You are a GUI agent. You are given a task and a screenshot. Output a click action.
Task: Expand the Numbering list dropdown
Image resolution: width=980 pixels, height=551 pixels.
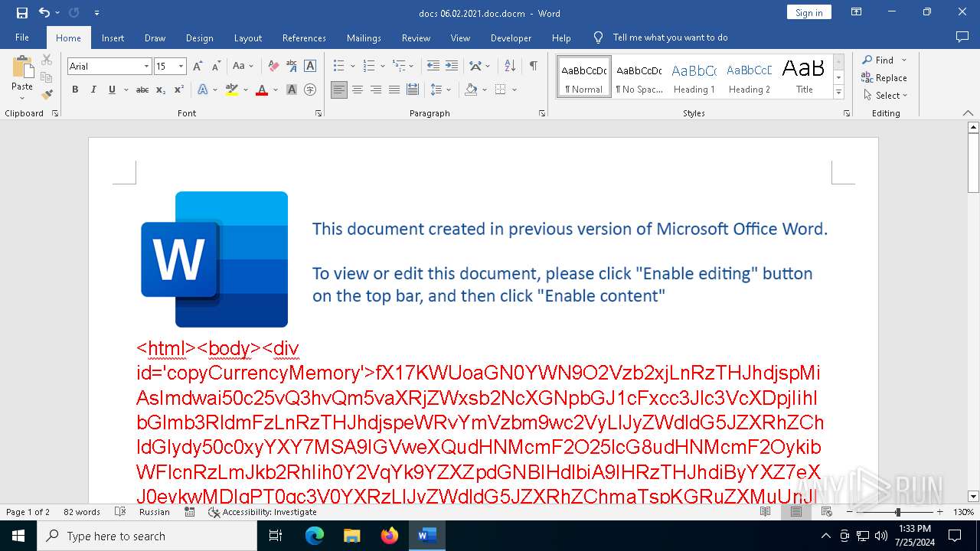coord(382,67)
